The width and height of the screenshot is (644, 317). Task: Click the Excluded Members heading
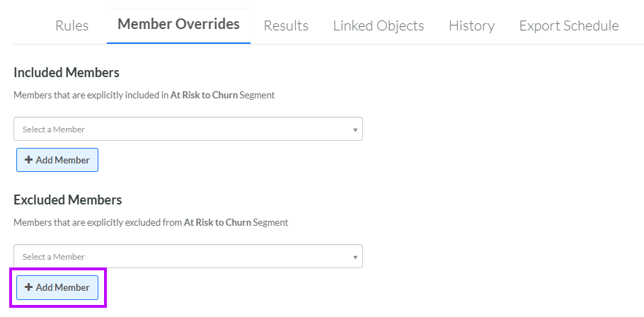(x=68, y=200)
